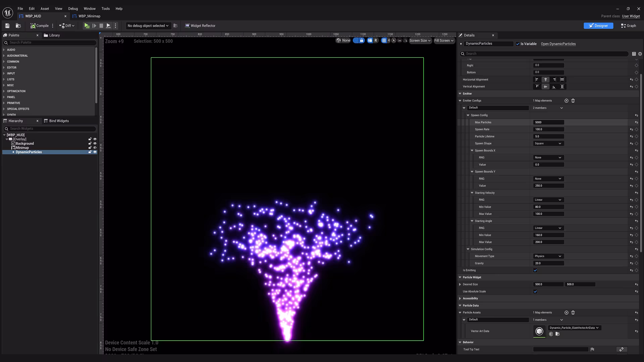This screenshot has height=362, width=644.
Task: Toggle lock icon of DynamicParticles widget
Action: point(90,152)
